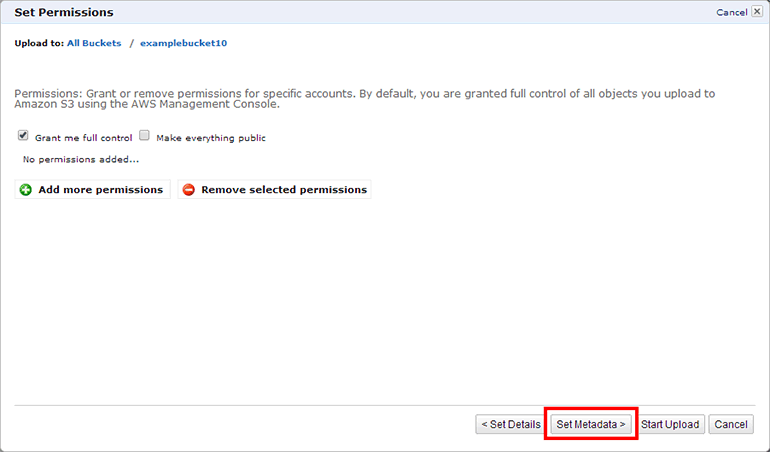Click the 'Set Permissions' dialog title
Viewport: 770px width, 452px height.
63,12
